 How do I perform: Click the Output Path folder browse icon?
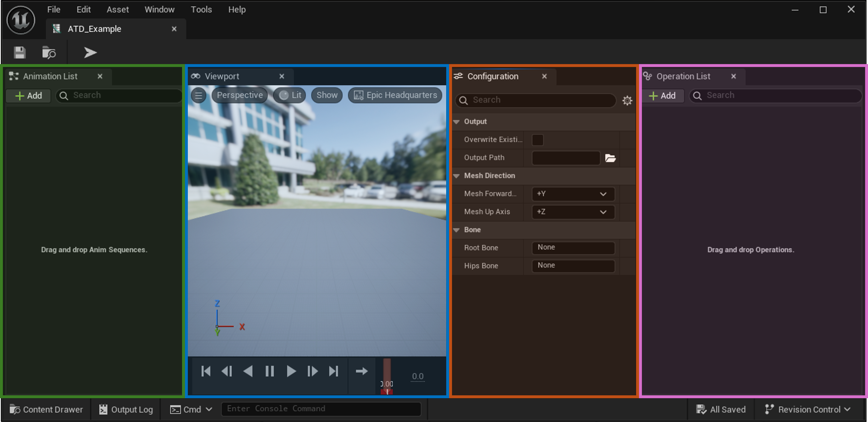pyautogui.click(x=610, y=158)
